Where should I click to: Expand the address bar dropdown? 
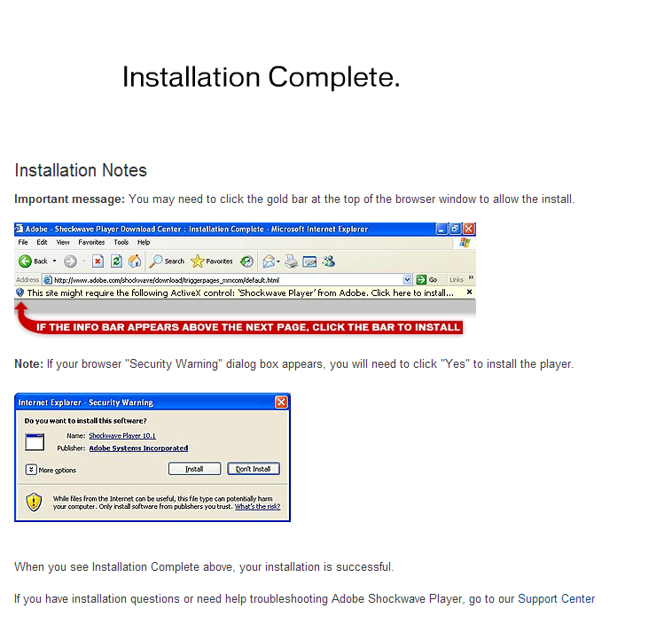point(407,280)
